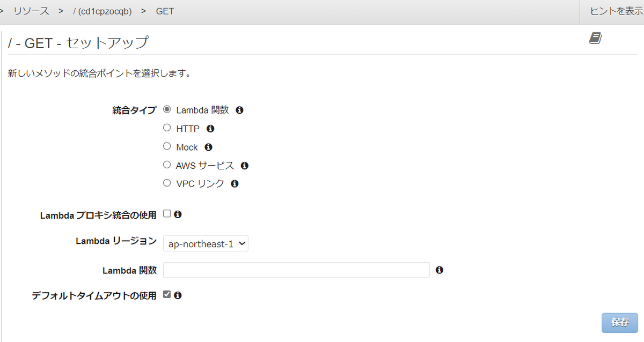644x342 pixels.
Task: Click GET in the breadcrumb trail
Action: click(164, 11)
